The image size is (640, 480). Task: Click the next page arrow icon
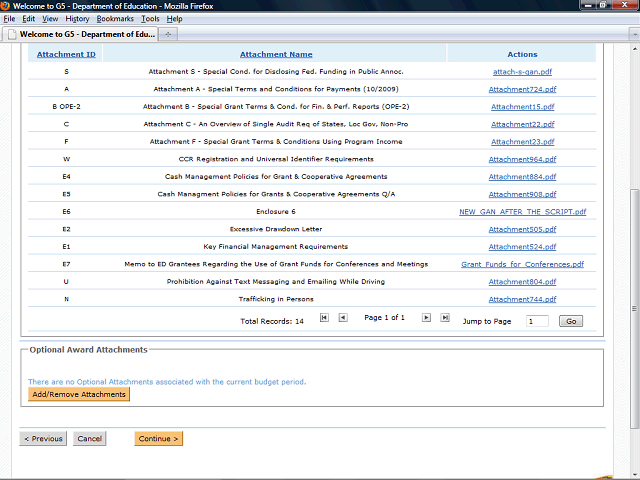(426, 318)
